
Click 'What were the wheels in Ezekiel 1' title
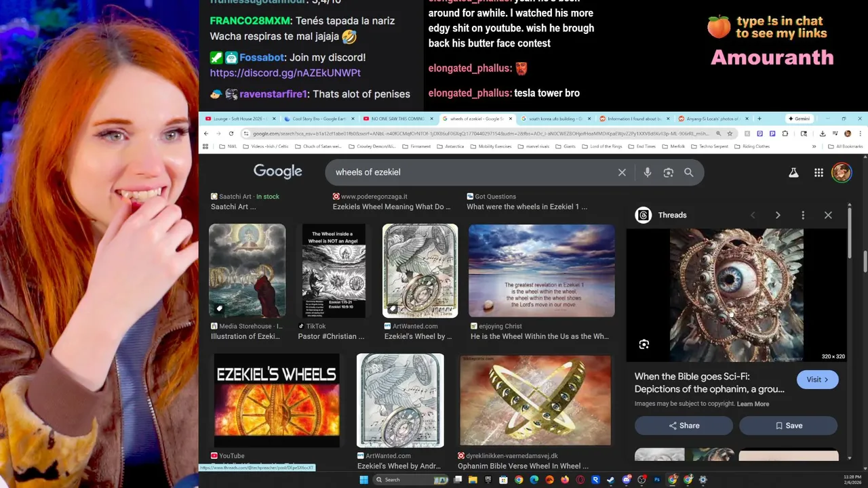[527, 207]
